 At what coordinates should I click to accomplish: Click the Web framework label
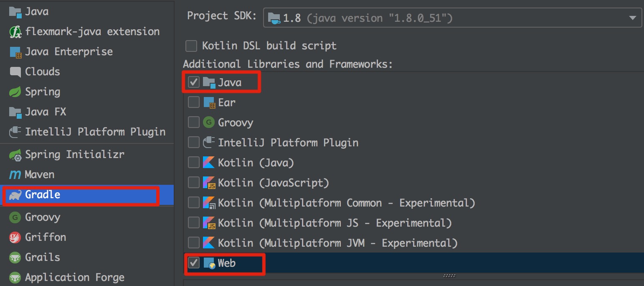pos(227,263)
